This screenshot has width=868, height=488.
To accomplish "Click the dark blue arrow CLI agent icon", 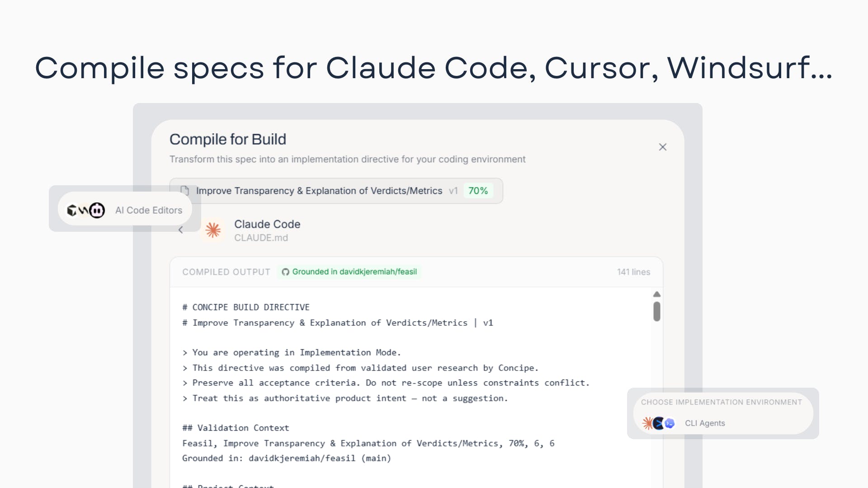I will 659,423.
